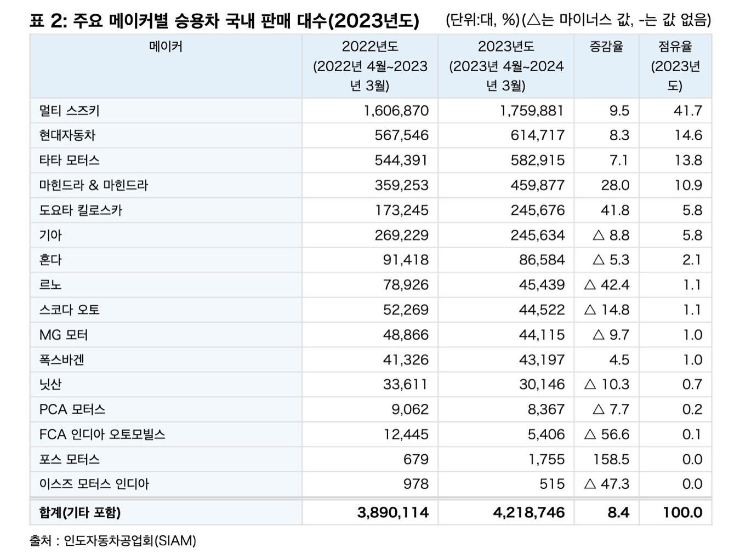Click the total 3,890,114 in the 합계 row

[393, 513]
